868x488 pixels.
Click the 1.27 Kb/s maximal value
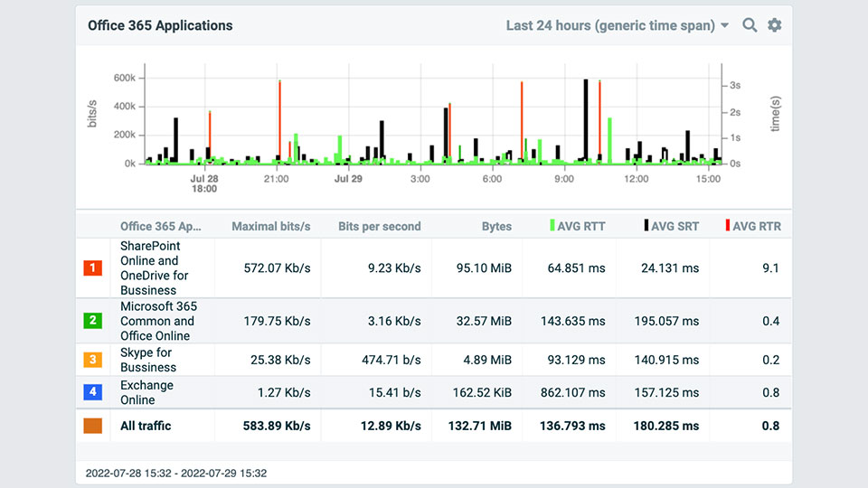pos(283,392)
